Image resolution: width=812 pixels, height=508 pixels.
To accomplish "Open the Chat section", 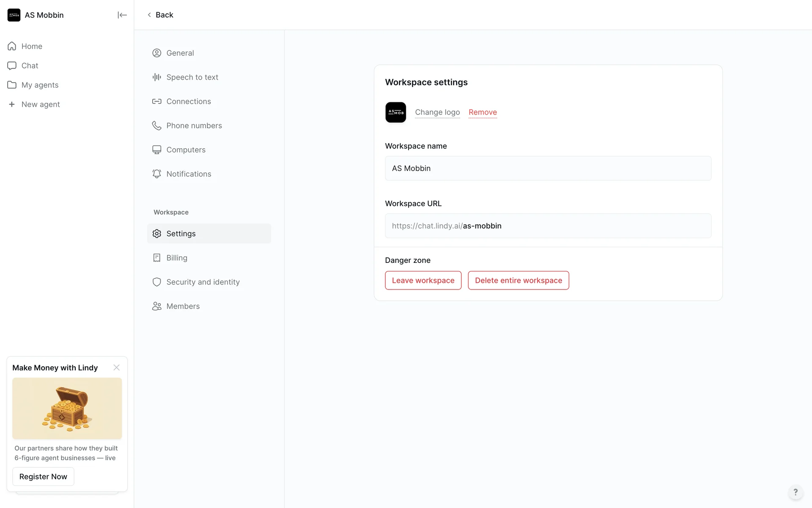I will (x=30, y=66).
